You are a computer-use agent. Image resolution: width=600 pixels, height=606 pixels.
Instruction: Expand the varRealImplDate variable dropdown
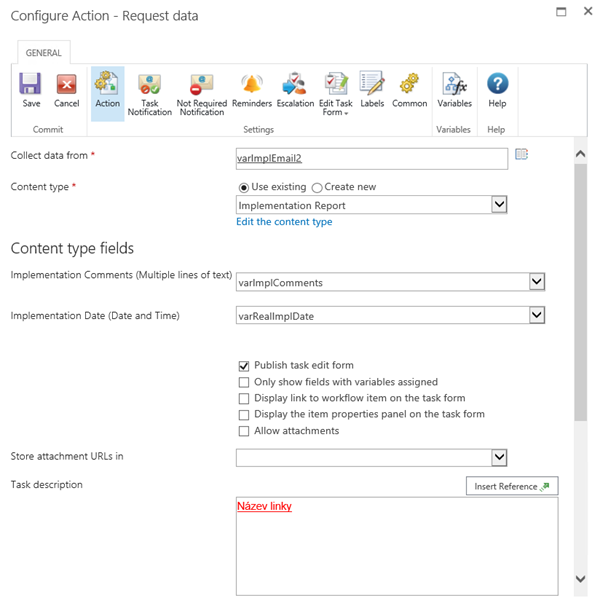point(537,315)
